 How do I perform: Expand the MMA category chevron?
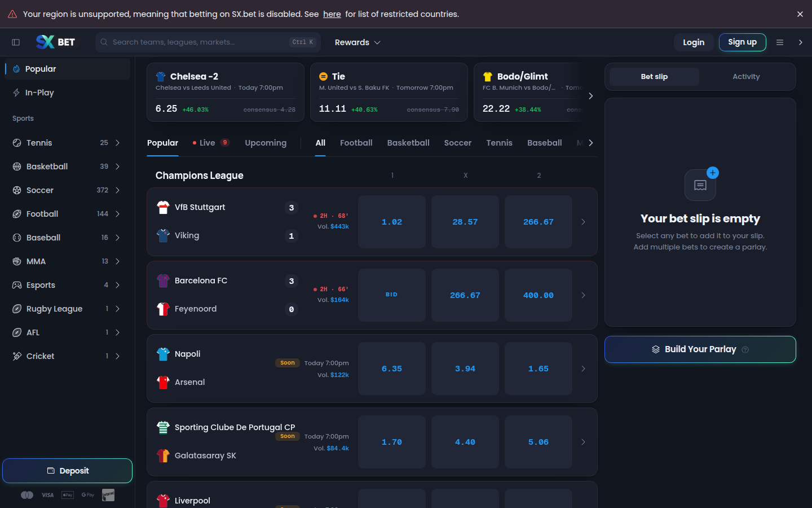(x=117, y=261)
